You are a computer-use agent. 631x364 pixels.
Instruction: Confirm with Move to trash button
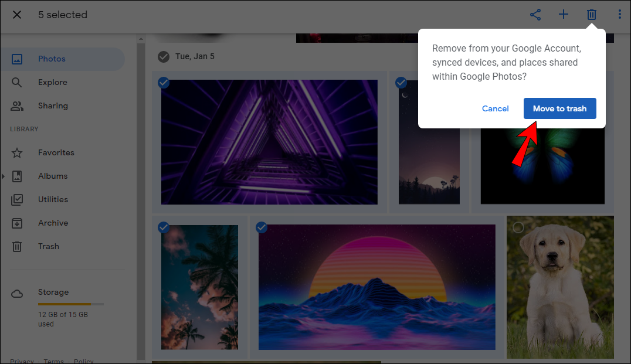click(x=560, y=108)
